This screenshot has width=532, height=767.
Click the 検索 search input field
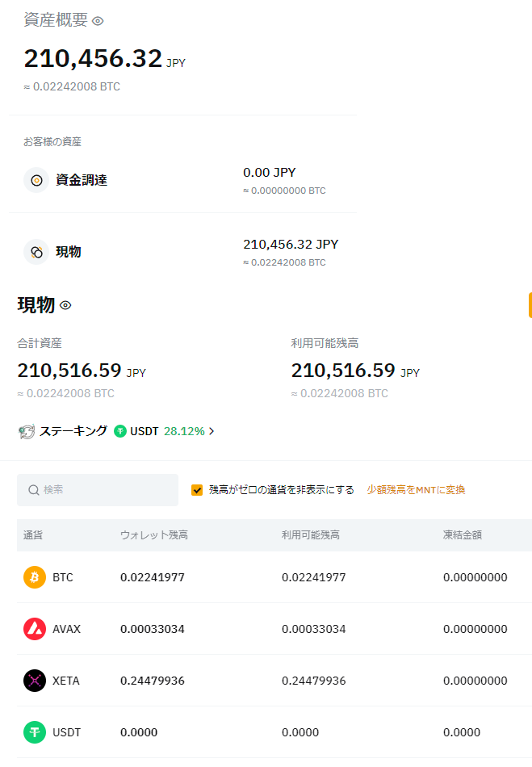[105, 490]
